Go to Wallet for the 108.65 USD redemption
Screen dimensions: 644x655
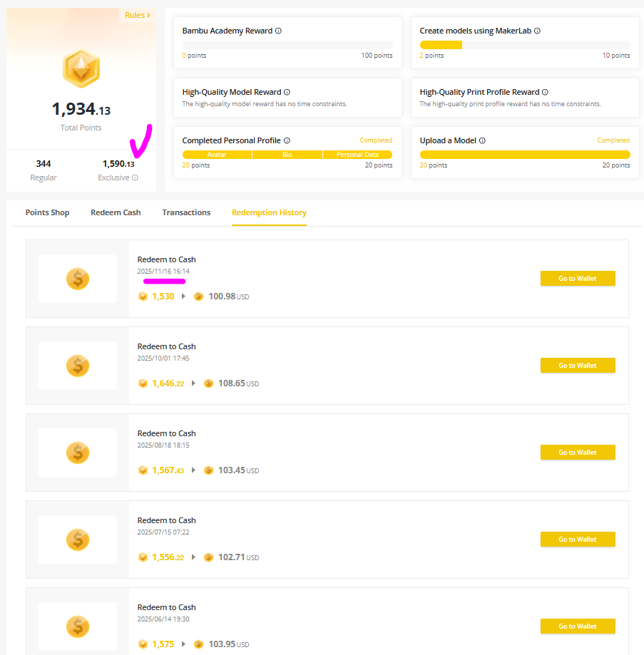(577, 366)
